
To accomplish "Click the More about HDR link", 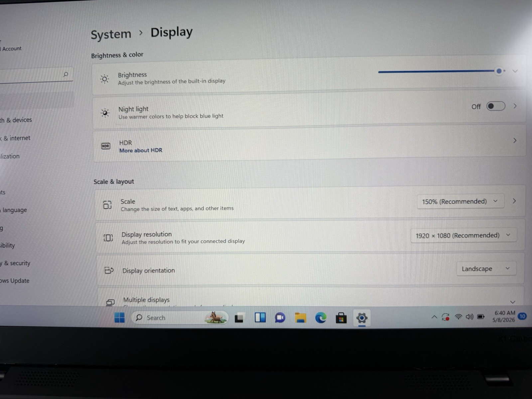I will click(x=141, y=150).
